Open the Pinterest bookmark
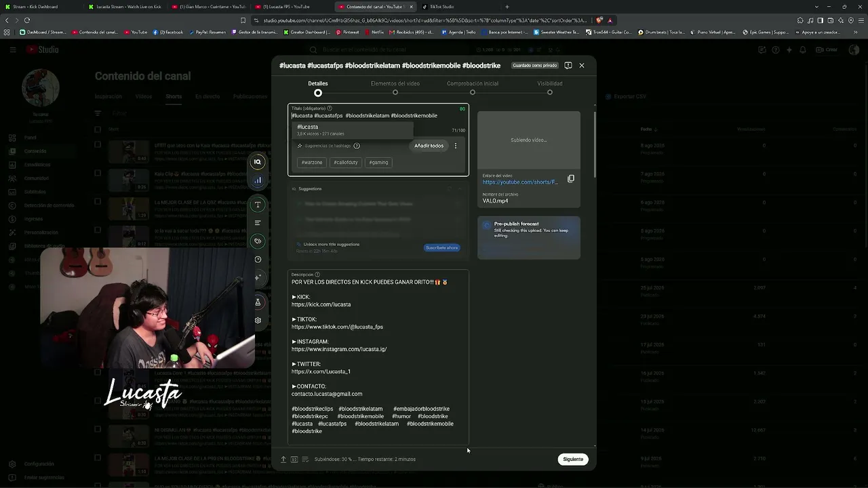The image size is (868, 488). click(x=347, y=32)
